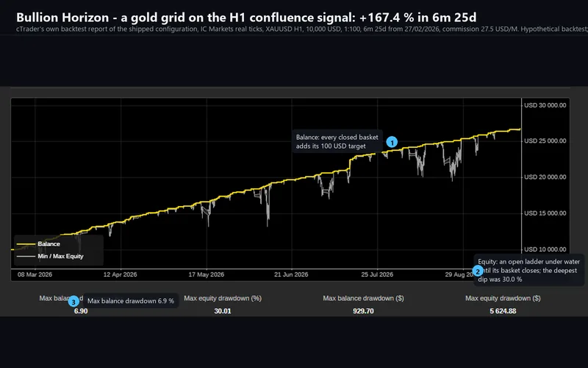This screenshot has width=588, height=368.
Task: Click the "17 May 2026" date label
Action: pyautogui.click(x=207, y=275)
